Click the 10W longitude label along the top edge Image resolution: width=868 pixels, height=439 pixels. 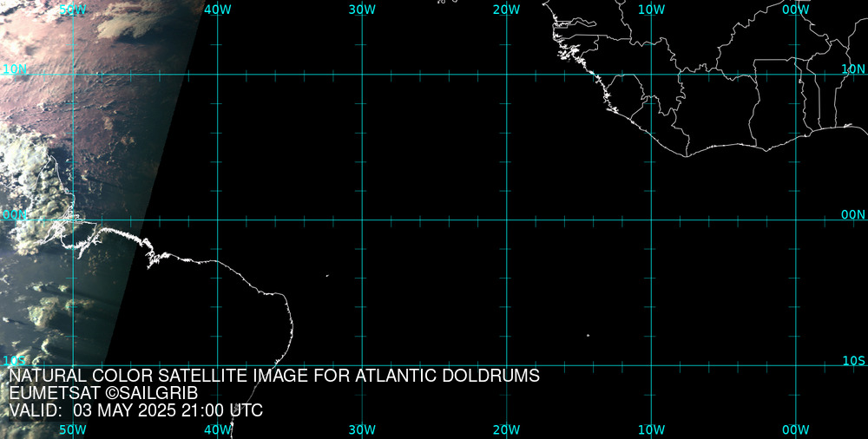pyautogui.click(x=652, y=10)
